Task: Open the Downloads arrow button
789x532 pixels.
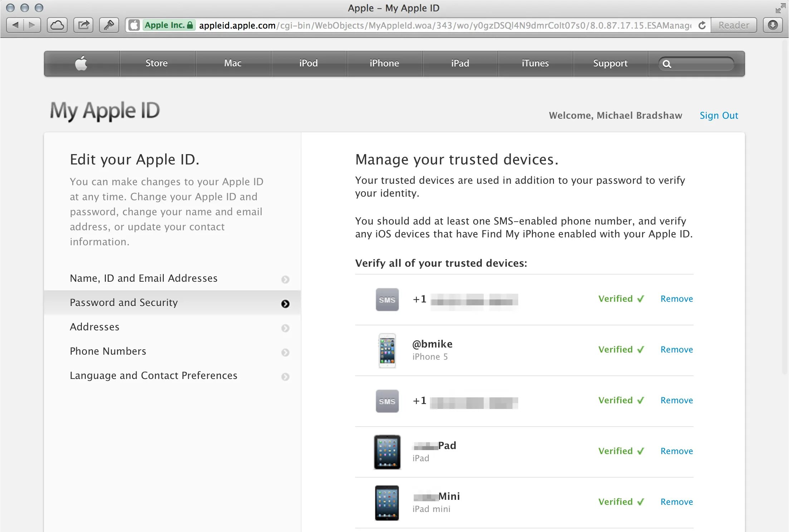Action: pyautogui.click(x=773, y=25)
